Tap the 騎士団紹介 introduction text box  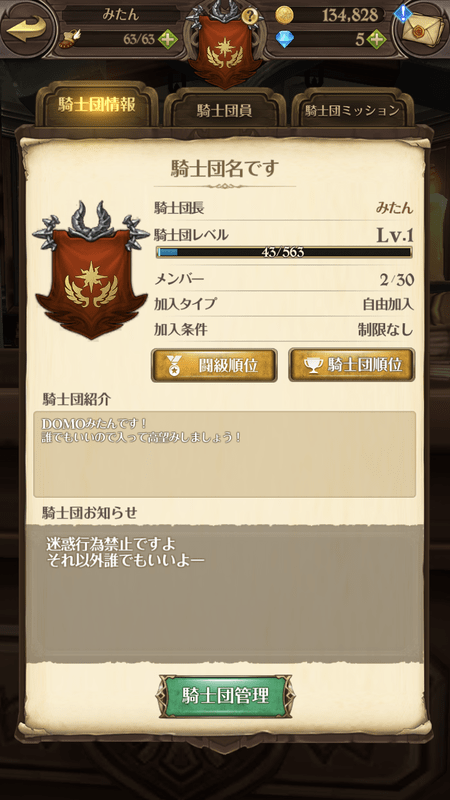click(224, 455)
